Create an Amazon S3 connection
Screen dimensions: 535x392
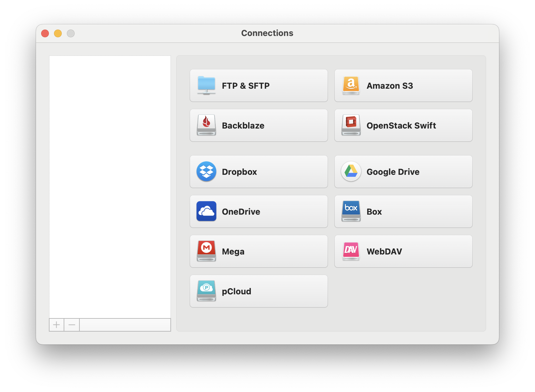coord(403,85)
